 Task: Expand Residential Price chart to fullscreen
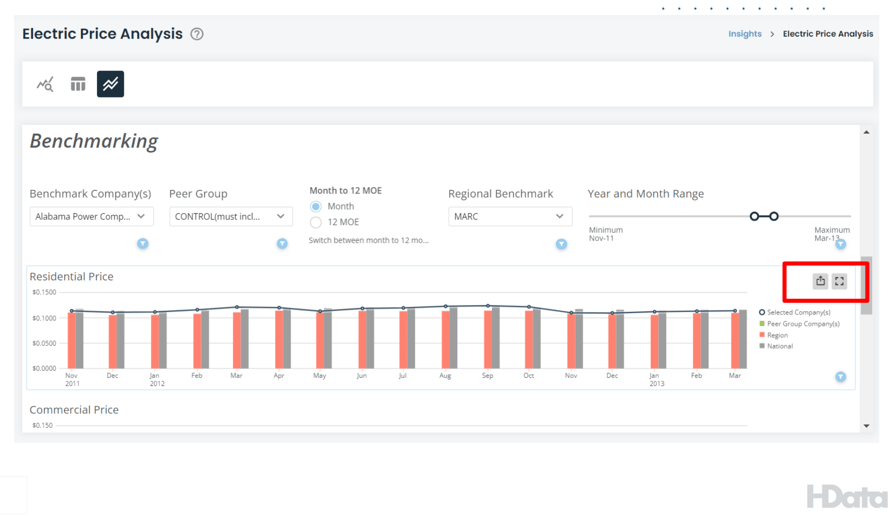tap(839, 281)
